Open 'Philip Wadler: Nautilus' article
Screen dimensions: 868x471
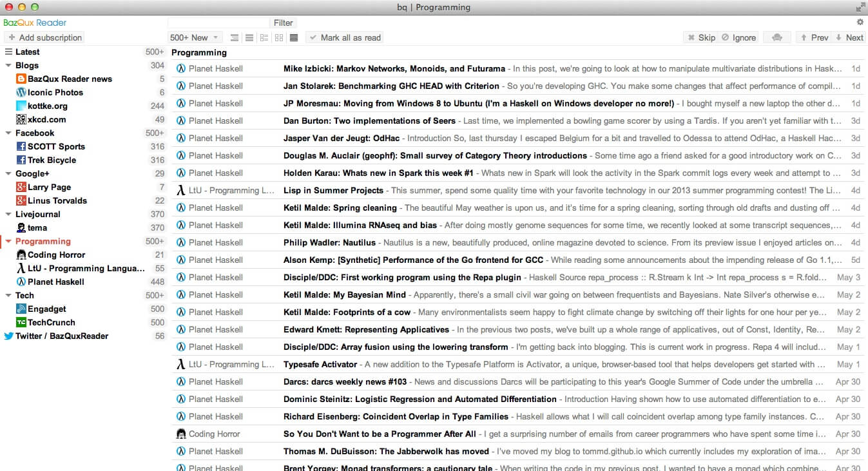329,242
